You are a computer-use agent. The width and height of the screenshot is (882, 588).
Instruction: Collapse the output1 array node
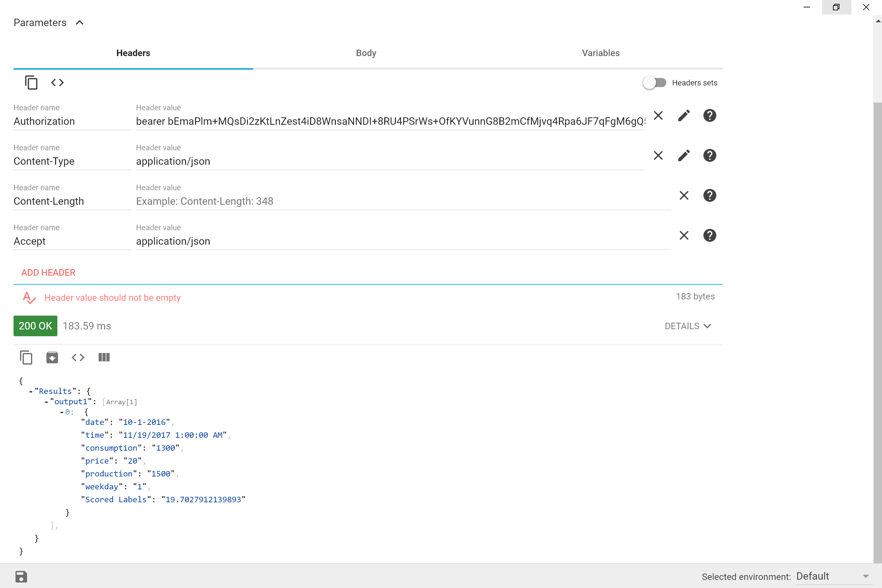[x=46, y=402]
